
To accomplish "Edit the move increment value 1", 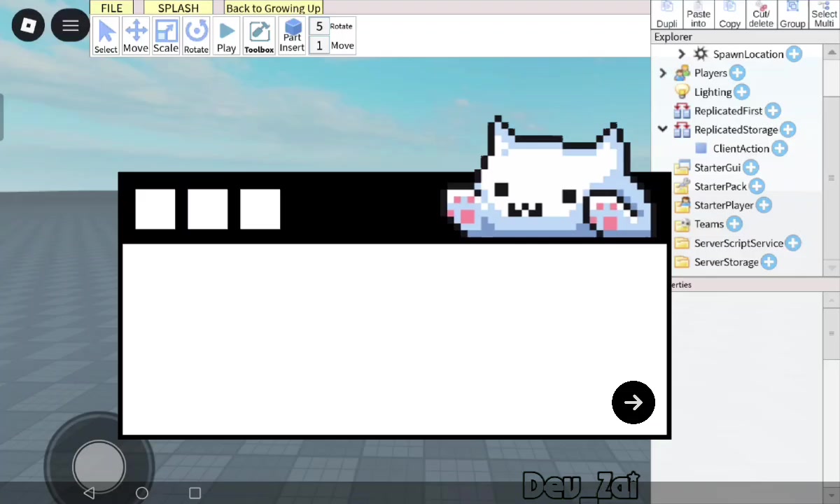I will click(x=319, y=45).
